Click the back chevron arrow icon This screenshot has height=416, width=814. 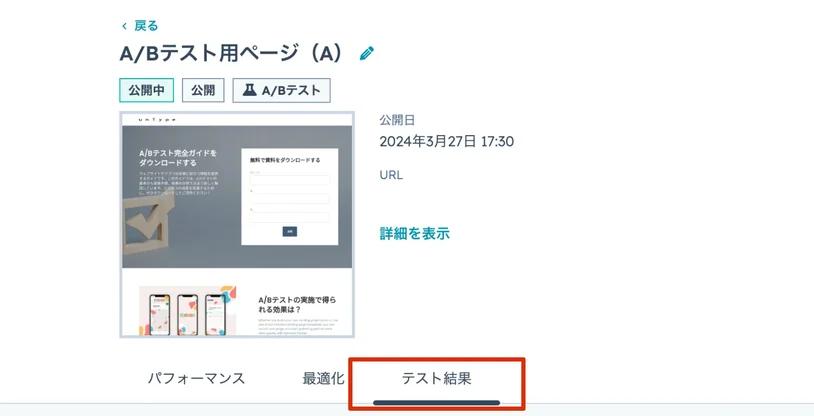[124, 26]
